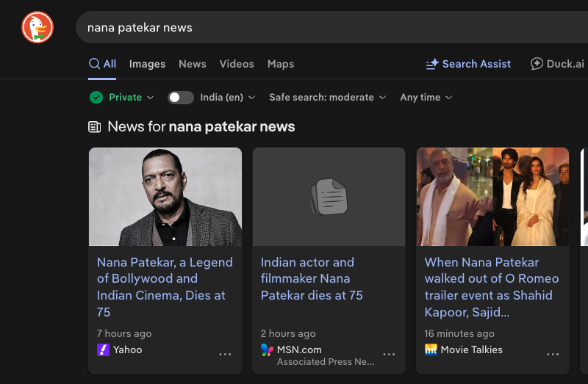Click the MSN.com source name
The width and height of the screenshot is (588, 384).
299,349
